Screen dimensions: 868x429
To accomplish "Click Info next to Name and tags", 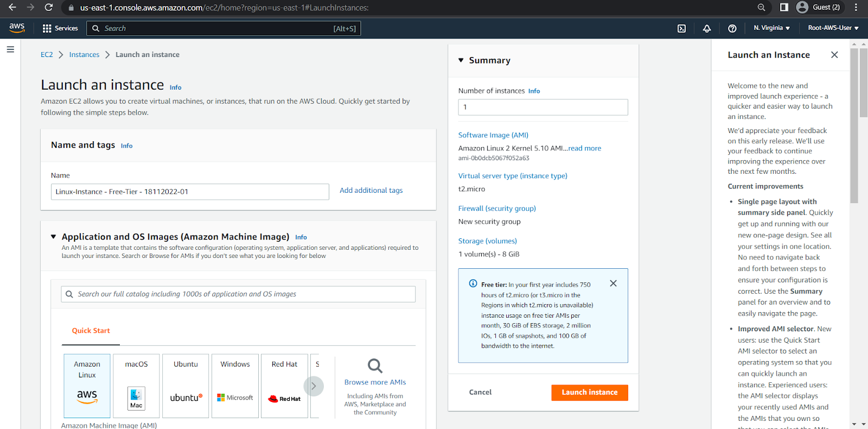I will (126, 146).
